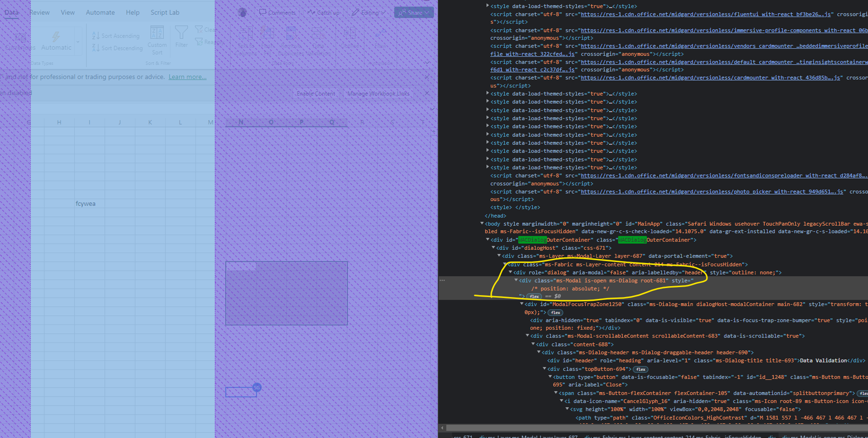Toggle flex badge on topButton-694 node
The width and height of the screenshot is (868, 438).
pos(641,369)
